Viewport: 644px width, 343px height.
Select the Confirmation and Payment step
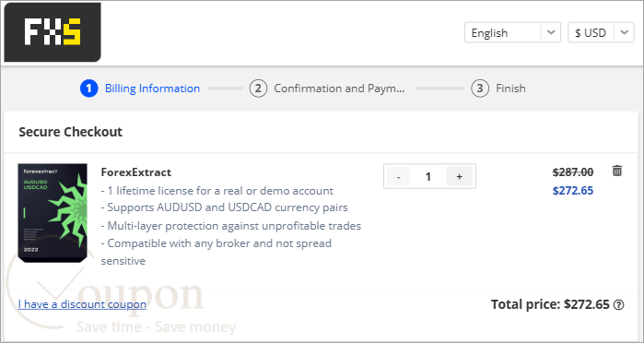[x=327, y=89]
